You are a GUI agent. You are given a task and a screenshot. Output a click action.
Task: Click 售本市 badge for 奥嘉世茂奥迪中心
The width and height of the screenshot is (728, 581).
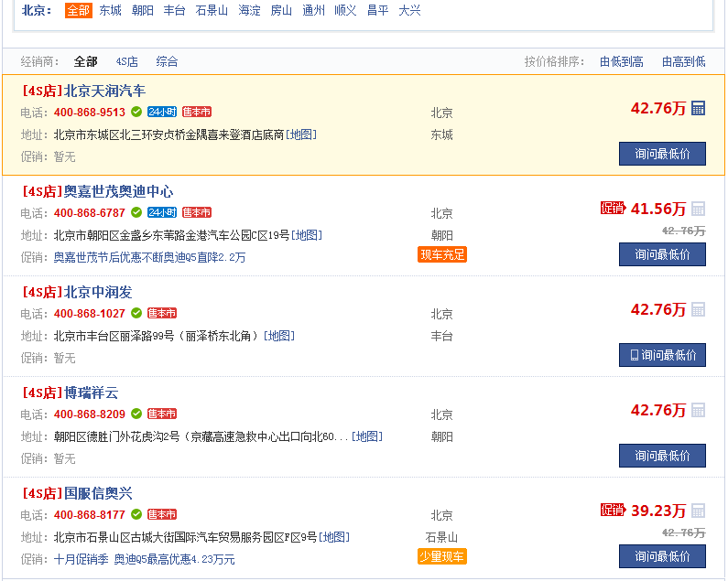pyautogui.click(x=197, y=212)
